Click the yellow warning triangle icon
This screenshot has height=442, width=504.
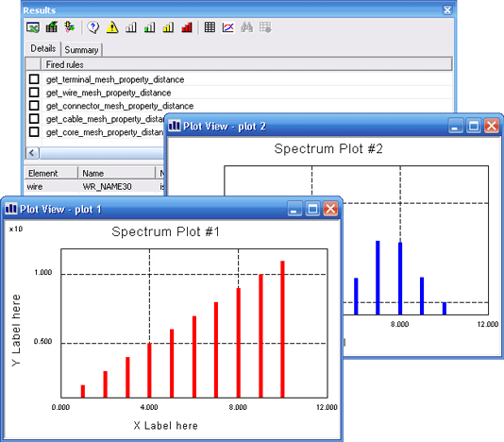112,27
